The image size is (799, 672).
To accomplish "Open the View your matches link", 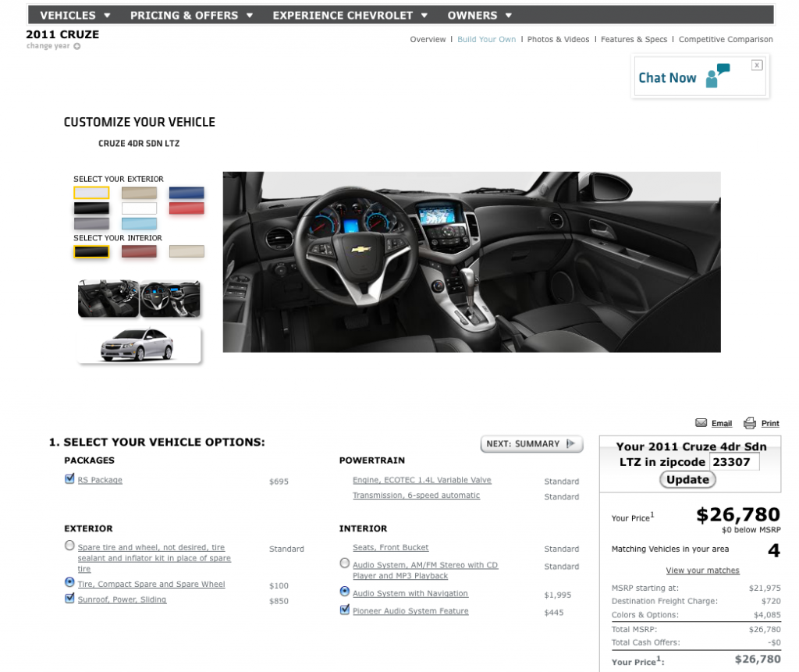I will pos(702,571).
